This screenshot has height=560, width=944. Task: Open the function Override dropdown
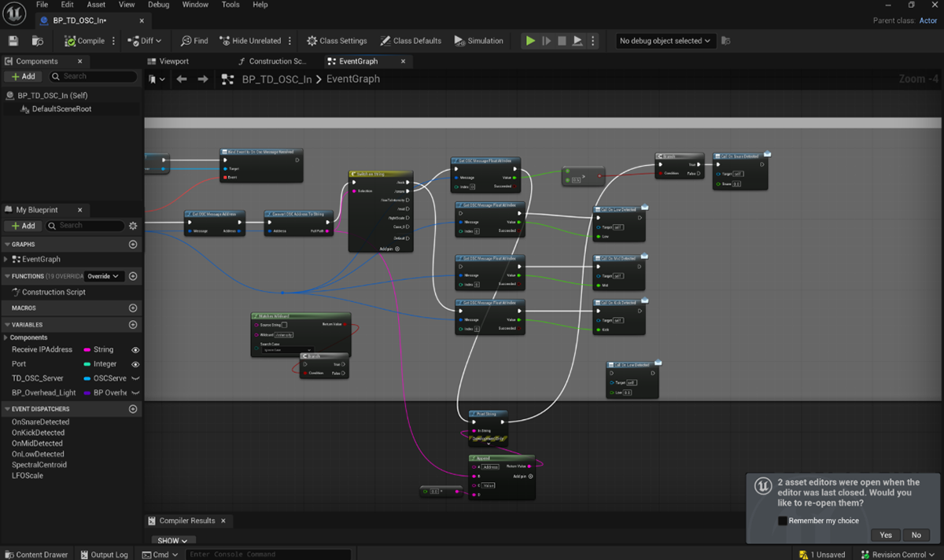tap(105, 276)
